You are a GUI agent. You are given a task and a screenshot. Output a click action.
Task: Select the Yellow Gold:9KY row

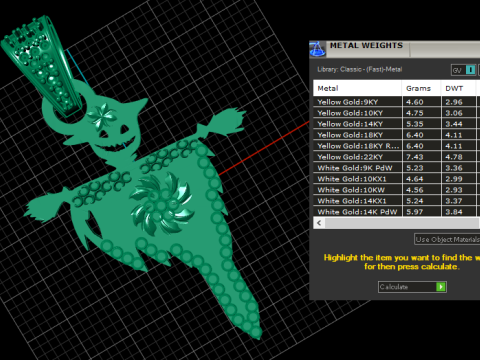pyautogui.click(x=397, y=102)
